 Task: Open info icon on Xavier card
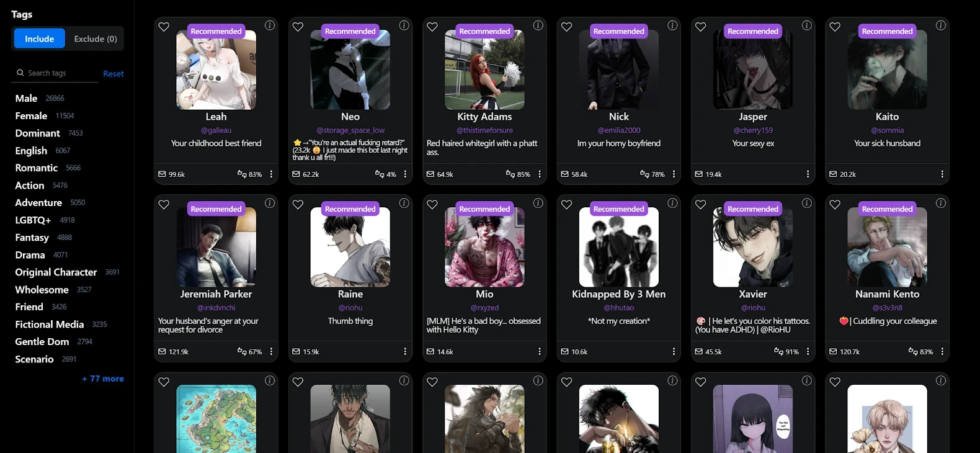pyautogui.click(x=807, y=203)
